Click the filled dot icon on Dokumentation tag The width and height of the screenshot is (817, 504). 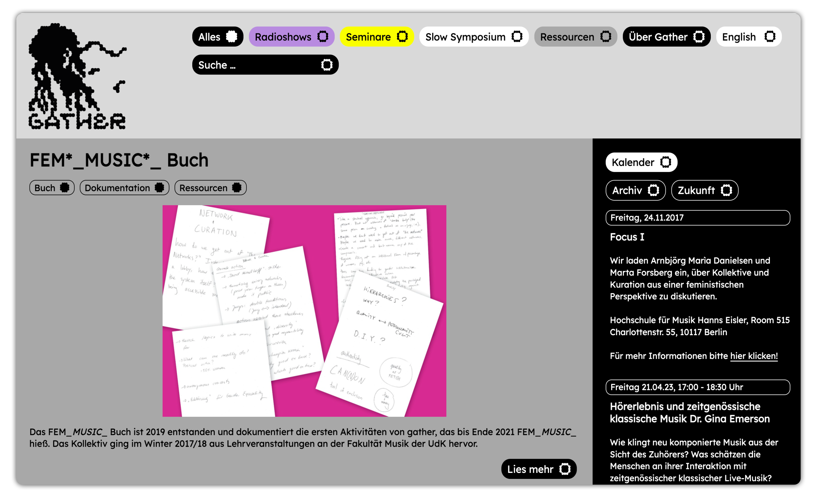[159, 188]
